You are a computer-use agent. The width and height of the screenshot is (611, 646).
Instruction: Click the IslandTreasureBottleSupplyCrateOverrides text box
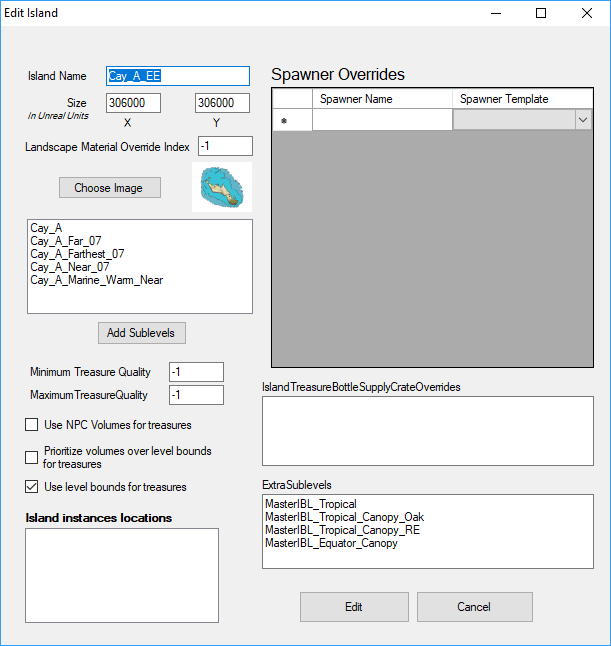point(428,431)
